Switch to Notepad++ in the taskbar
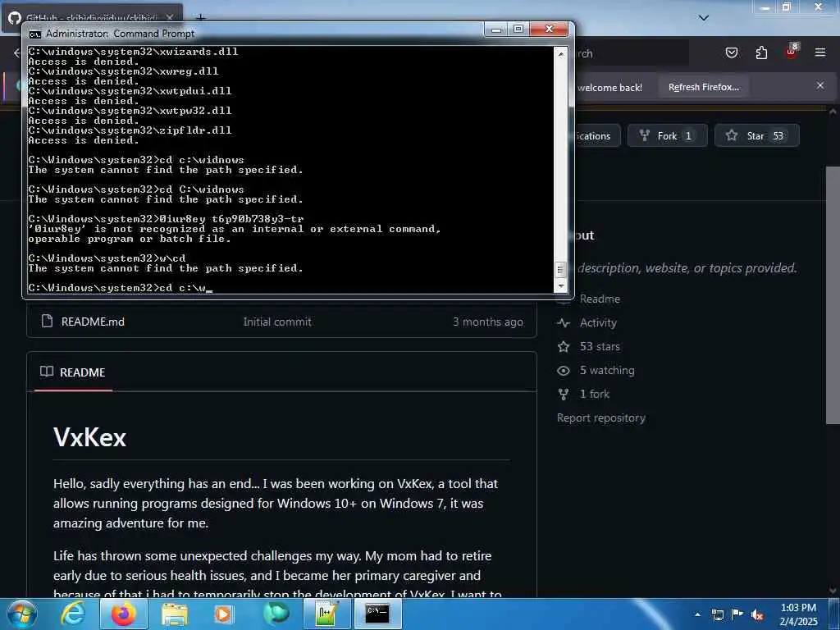 (x=326, y=614)
